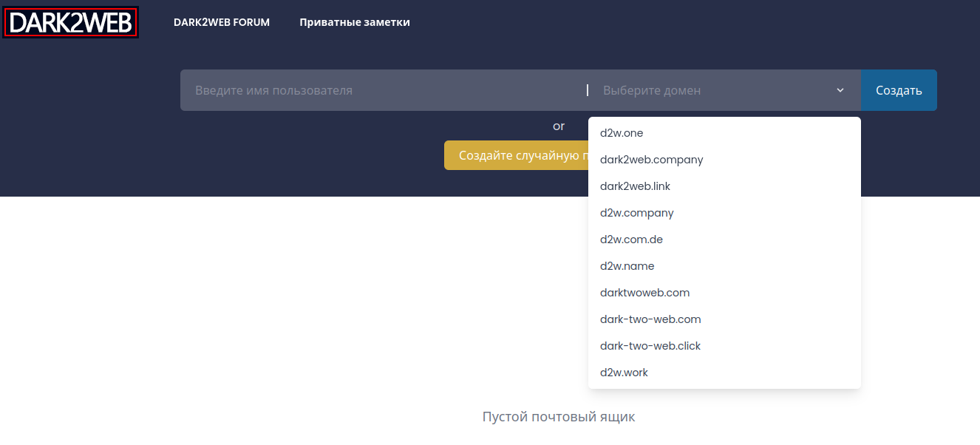Viewport: 980px width, 445px height.
Task: Pick dark-two-web.com from dropdown
Action: pyautogui.click(x=724, y=319)
